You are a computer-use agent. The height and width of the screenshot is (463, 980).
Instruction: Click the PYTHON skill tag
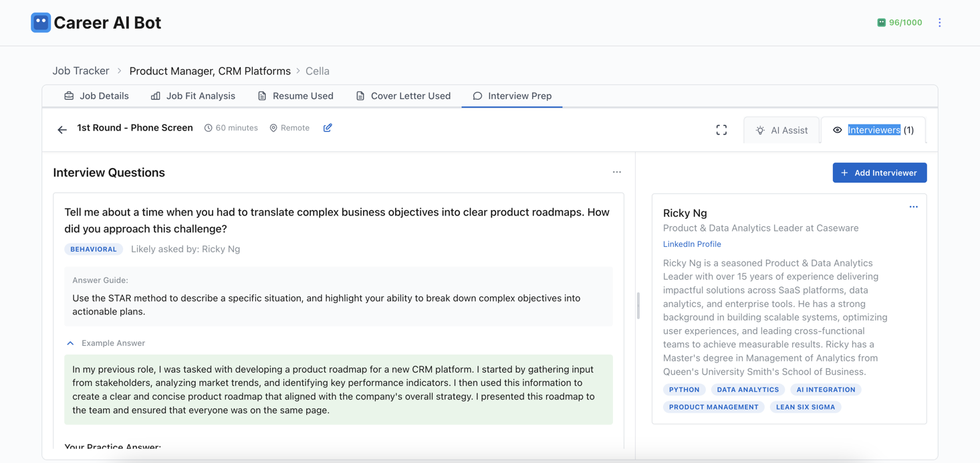click(685, 389)
